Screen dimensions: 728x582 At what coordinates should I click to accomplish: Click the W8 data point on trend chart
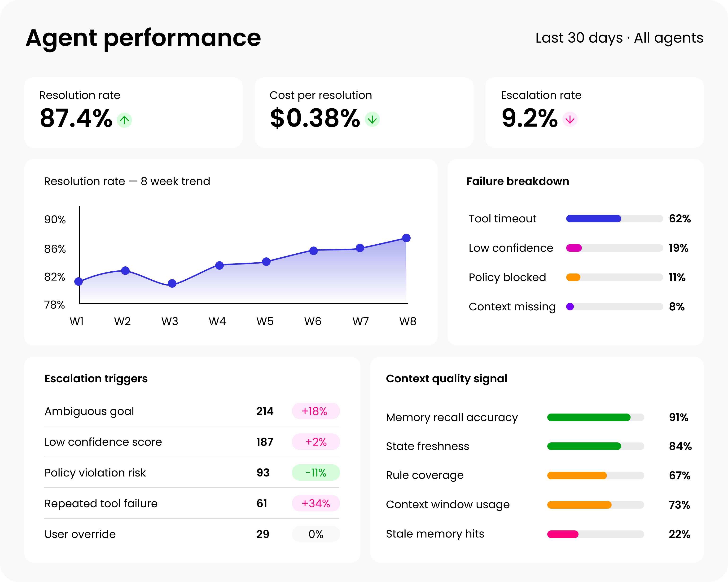[406, 238]
